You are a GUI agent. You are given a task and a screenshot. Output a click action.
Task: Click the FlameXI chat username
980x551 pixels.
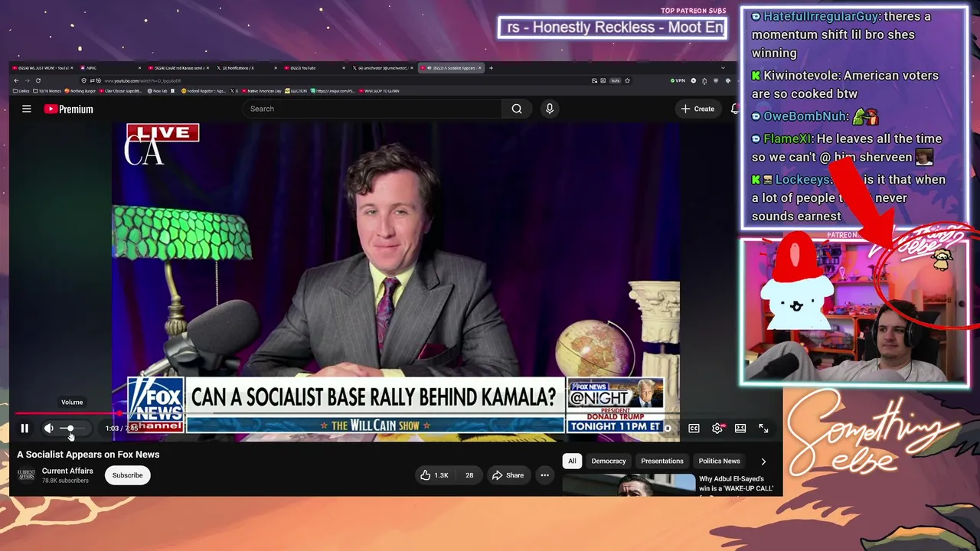[x=786, y=139]
